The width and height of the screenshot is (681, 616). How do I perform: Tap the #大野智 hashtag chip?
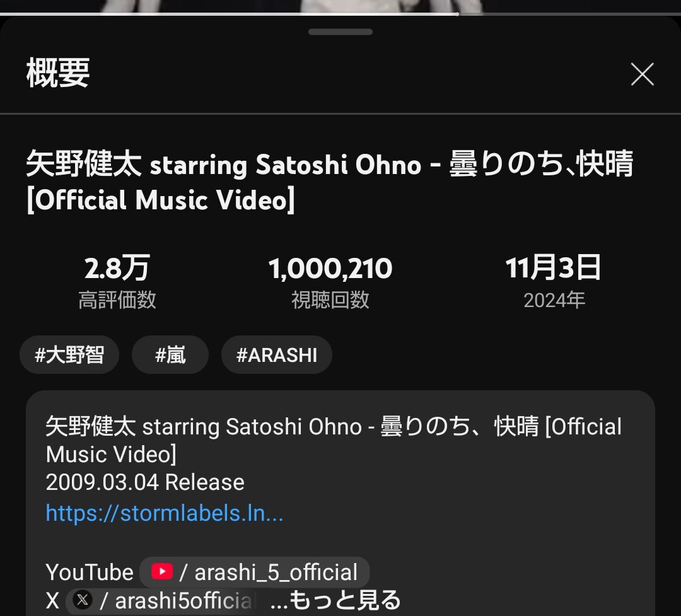[x=69, y=354]
